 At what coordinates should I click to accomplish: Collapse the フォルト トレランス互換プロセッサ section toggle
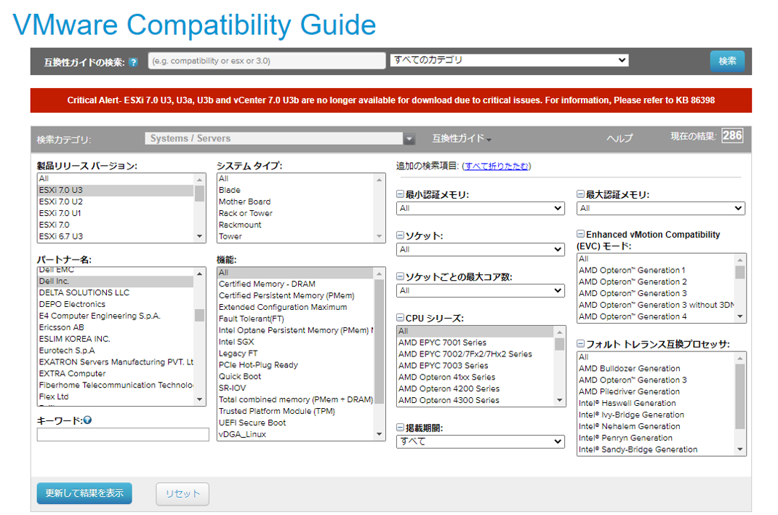coord(580,343)
